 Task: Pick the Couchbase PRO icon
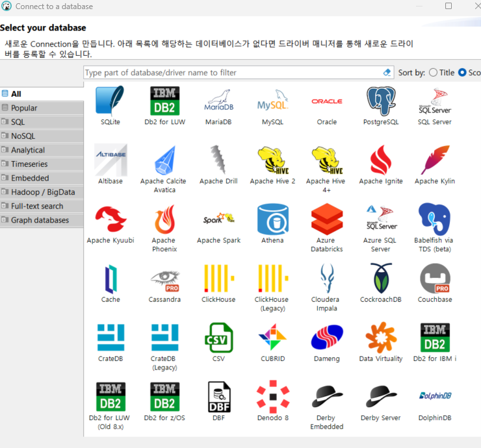tap(435, 279)
